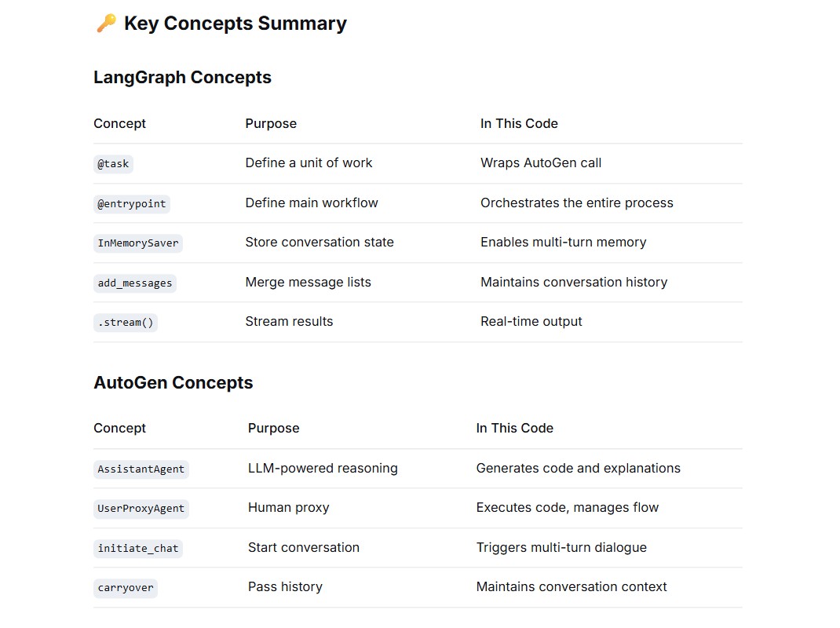Click the initiate_chat code tag
The height and width of the screenshot is (628, 840).
138,549
